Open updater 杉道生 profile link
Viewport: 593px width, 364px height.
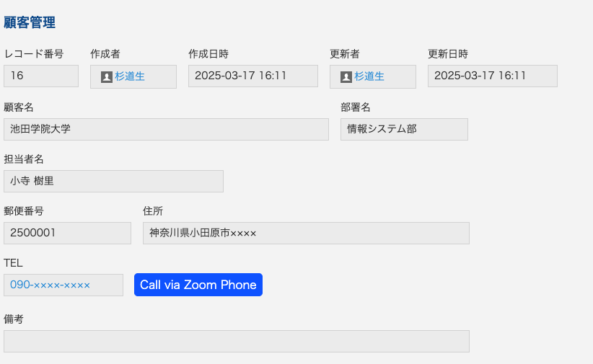[369, 76]
